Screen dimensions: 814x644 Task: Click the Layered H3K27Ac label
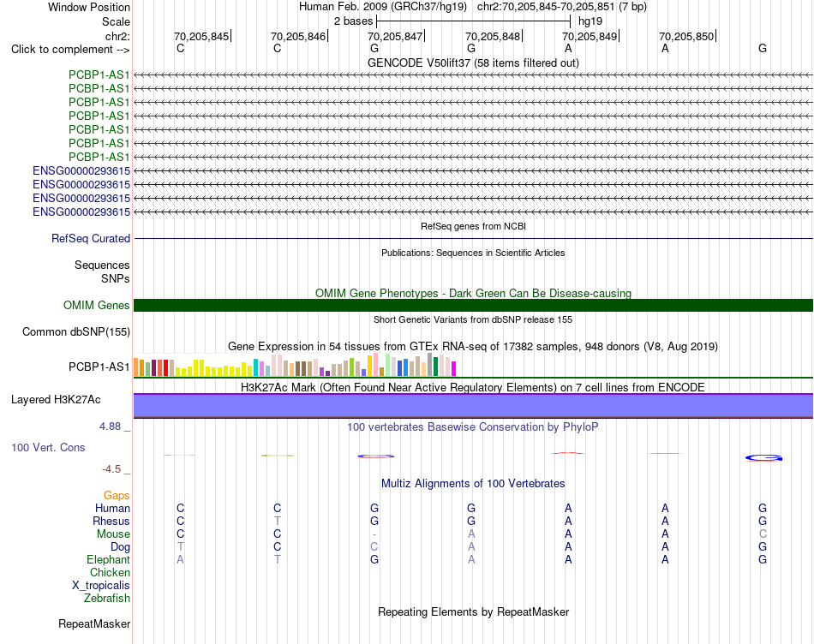(56, 400)
